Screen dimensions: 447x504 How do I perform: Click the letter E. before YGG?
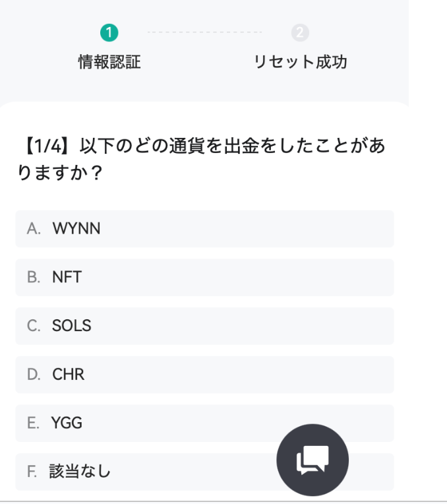click(x=33, y=423)
